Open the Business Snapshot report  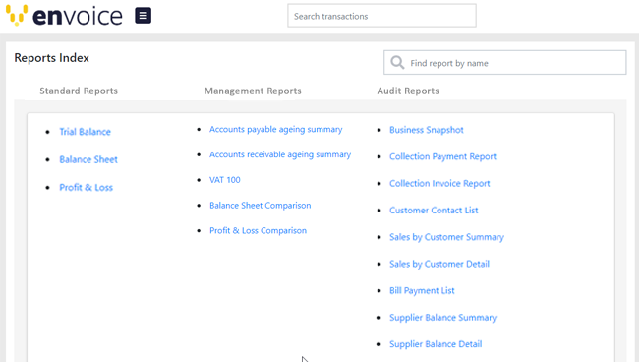coord(427,130)
